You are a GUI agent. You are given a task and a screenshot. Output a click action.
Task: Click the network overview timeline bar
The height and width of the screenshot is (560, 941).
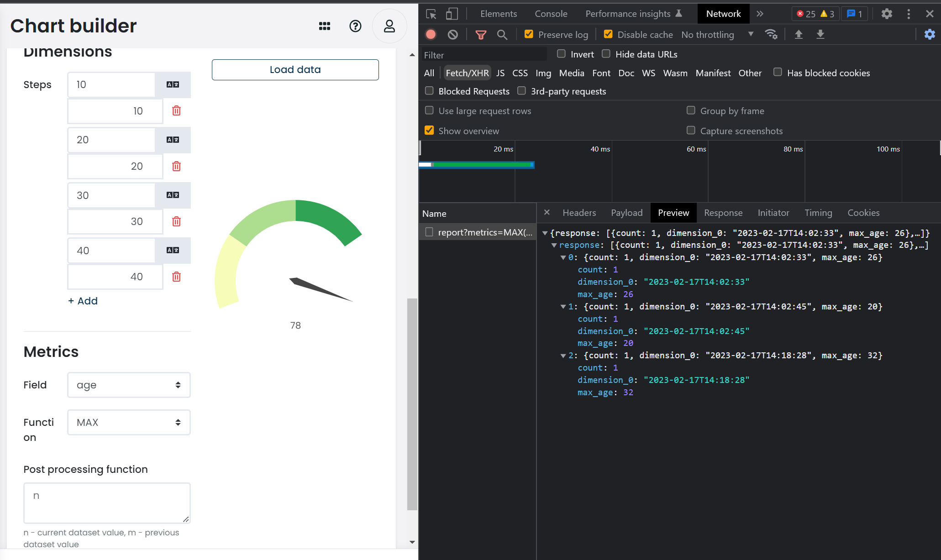tap(477, 165)
